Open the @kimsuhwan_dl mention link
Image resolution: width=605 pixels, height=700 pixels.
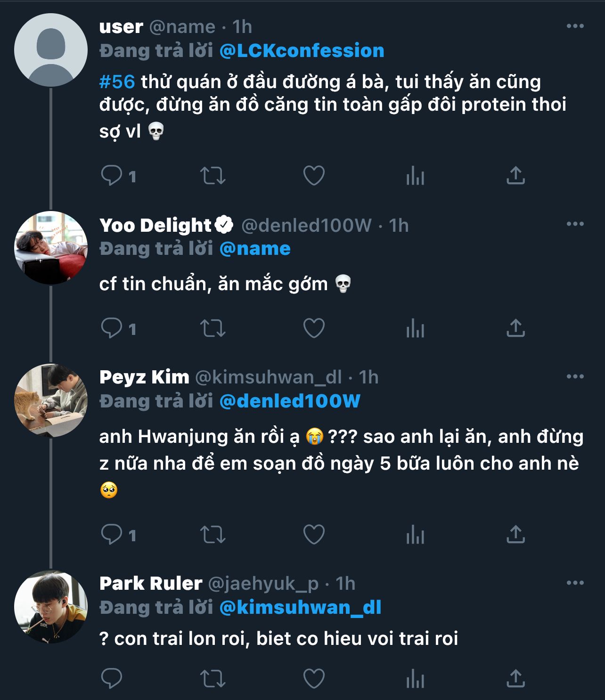coord(300,608)
